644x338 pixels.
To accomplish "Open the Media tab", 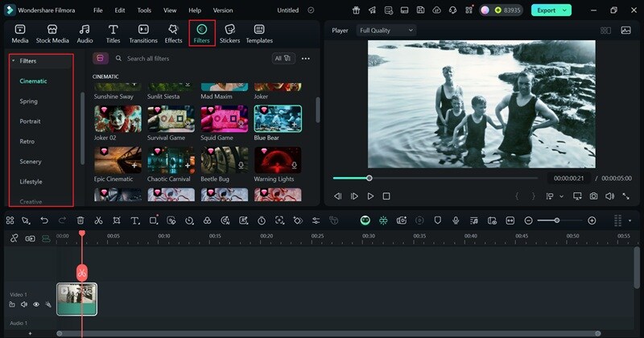I will coord(19,34).
